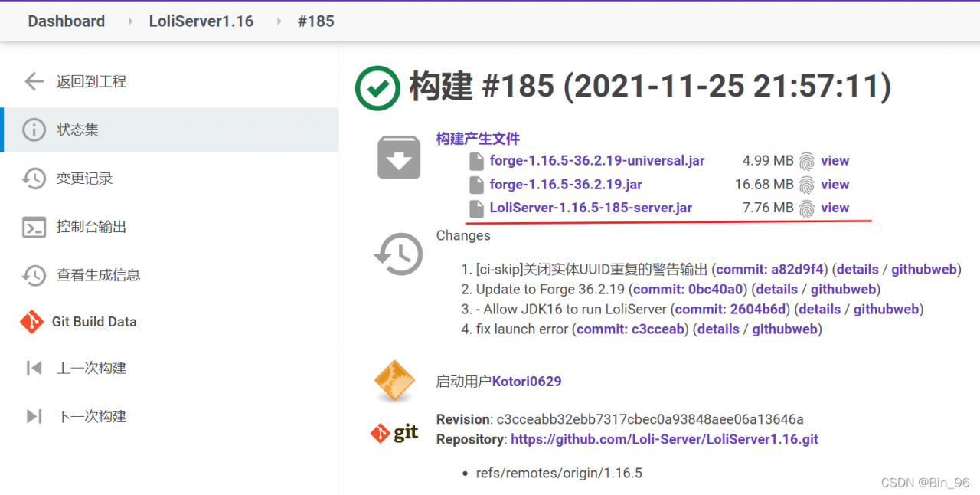Click the info icon beside 状态集

(x=34, y=129)
